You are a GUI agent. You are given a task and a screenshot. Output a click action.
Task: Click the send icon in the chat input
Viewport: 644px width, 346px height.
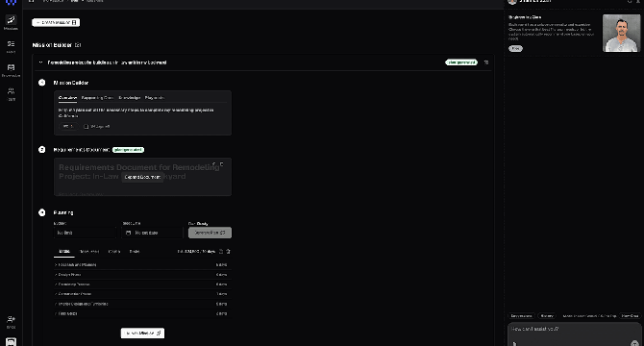tap(634, 343)
